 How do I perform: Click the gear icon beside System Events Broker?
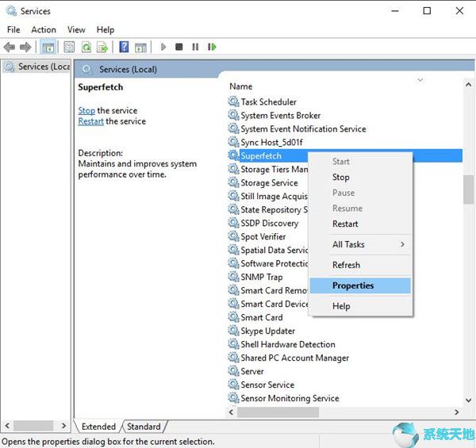pos(233,115)
